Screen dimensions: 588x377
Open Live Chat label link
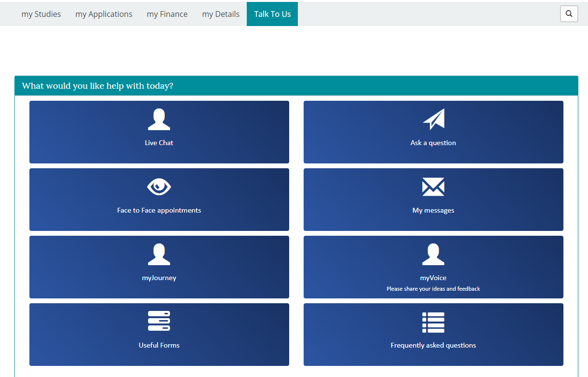coord(159,143)
